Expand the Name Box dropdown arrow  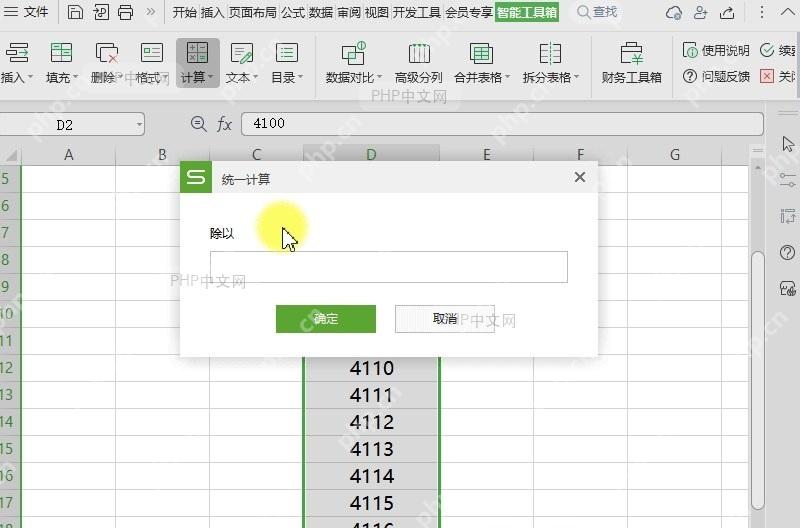(x=139, y=125)
